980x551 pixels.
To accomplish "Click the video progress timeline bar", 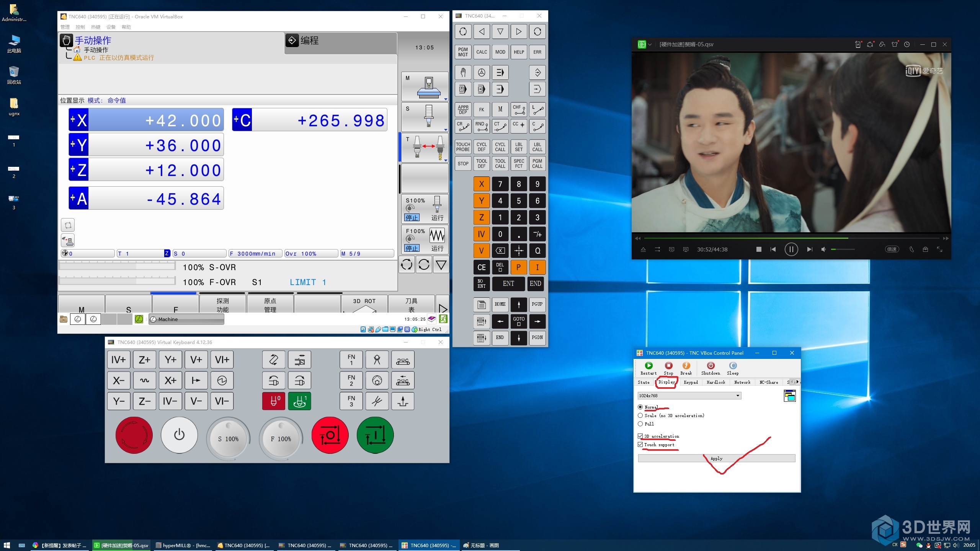I will [x=791, y=238].
